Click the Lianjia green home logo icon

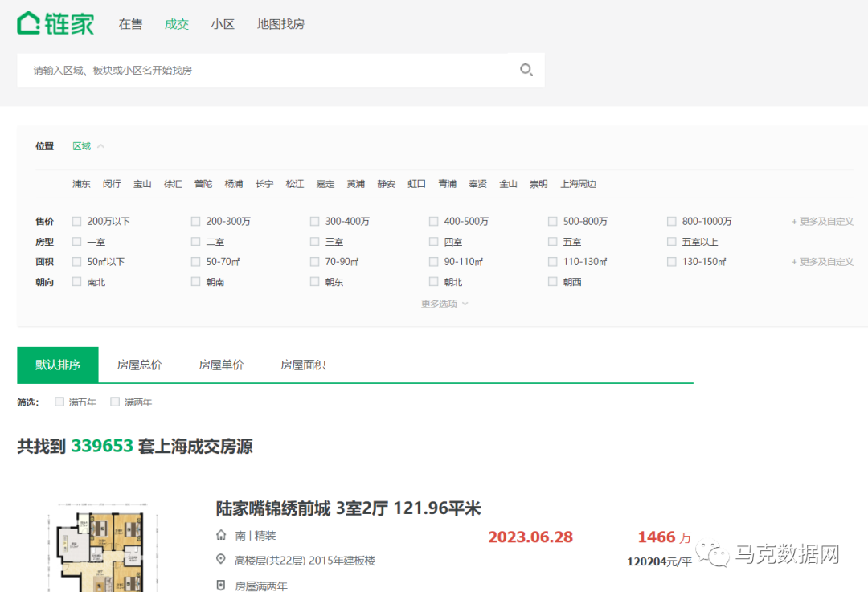tap(28, 22)
